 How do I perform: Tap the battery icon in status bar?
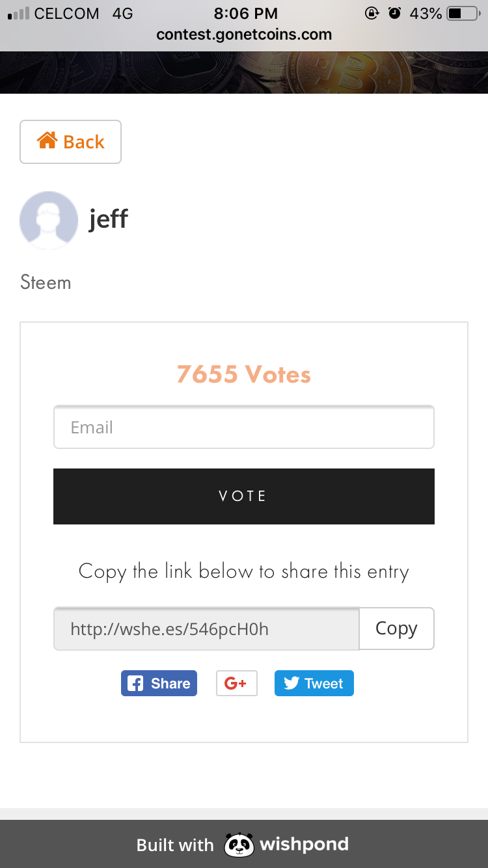[463, 13]
